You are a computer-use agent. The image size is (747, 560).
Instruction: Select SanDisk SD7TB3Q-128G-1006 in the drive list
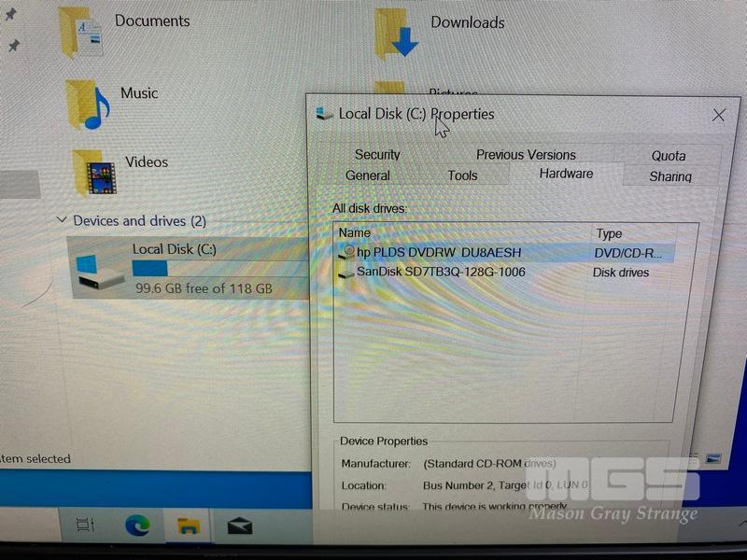[x=440, y=273]
